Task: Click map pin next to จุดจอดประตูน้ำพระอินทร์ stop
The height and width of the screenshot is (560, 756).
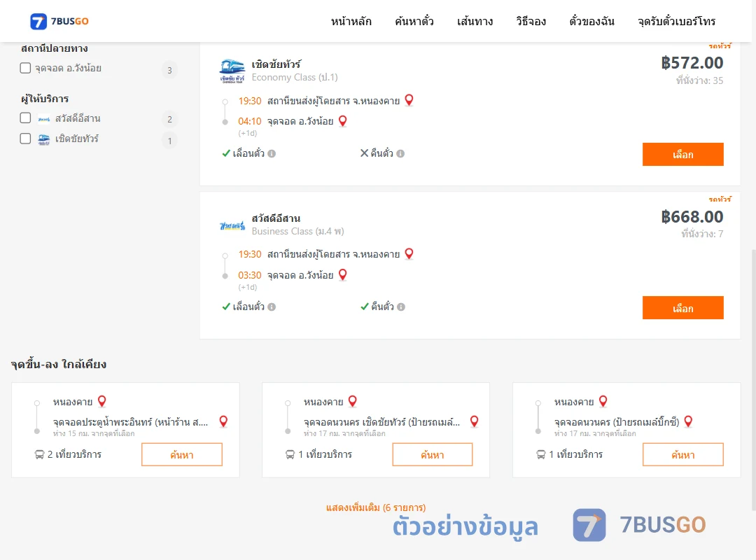Action: tap(223, 421)
